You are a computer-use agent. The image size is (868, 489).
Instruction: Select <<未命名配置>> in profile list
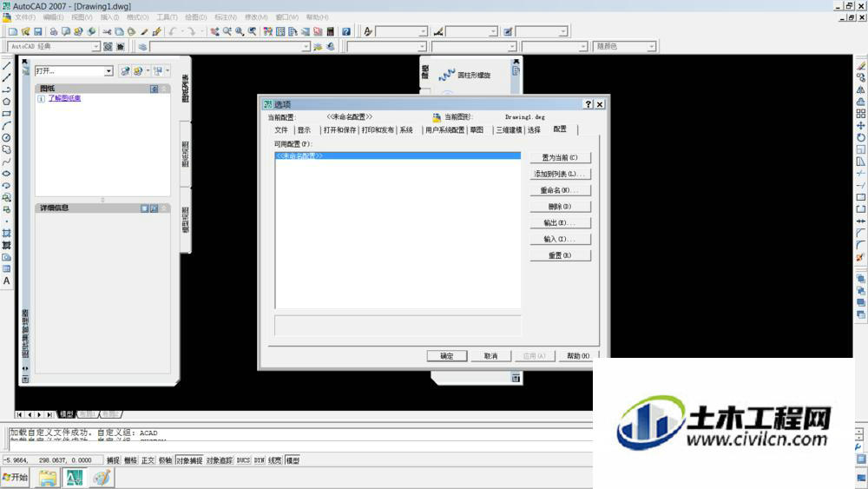click(x=398, y=156)
